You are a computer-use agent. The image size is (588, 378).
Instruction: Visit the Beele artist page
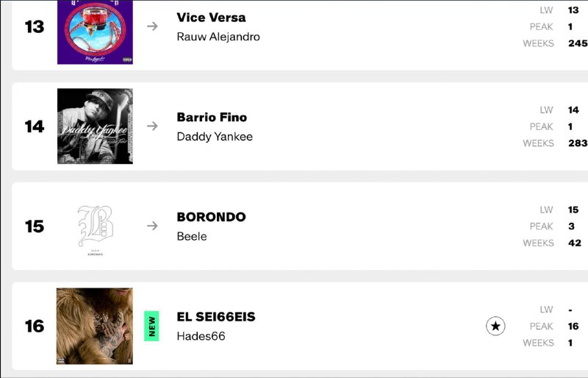(192, 237)
